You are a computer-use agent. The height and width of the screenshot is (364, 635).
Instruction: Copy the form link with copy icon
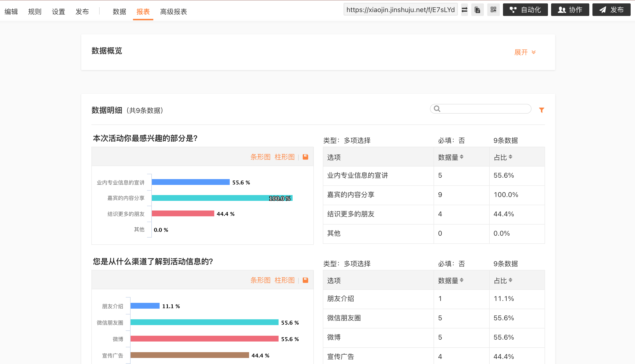pyautogui.click(x=477, y=10)
